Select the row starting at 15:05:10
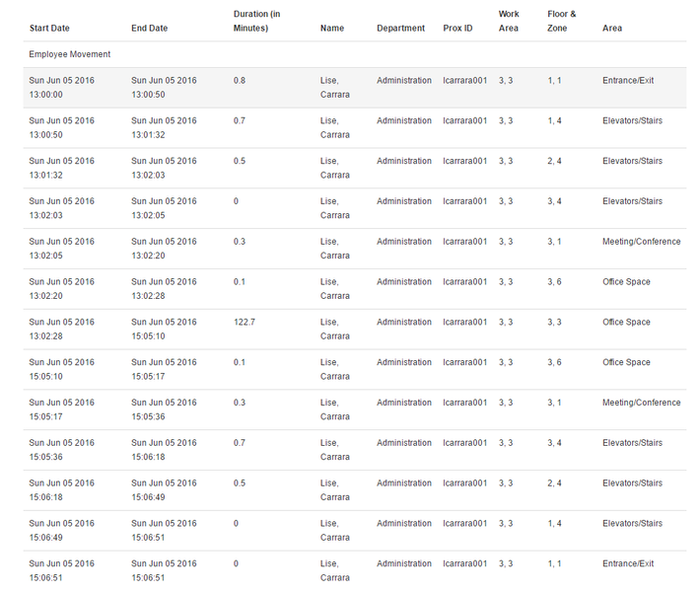The height and width of the screenshot is (592, 700). [355, 369]
